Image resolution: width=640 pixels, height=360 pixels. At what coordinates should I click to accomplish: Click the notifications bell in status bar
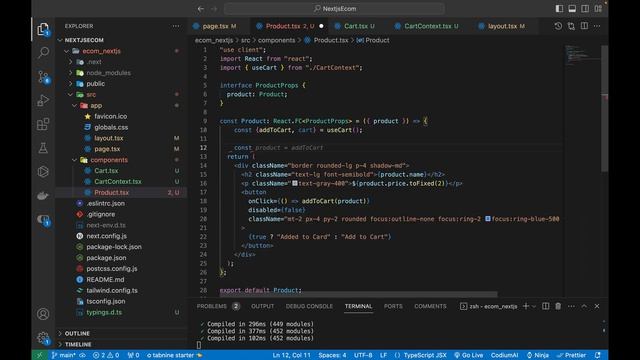pos(598,355)
